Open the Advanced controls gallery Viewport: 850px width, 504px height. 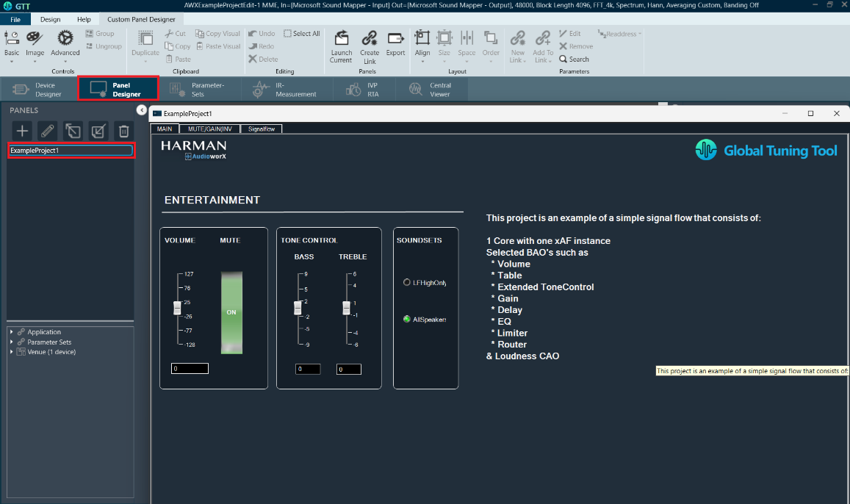pos(65,45)
